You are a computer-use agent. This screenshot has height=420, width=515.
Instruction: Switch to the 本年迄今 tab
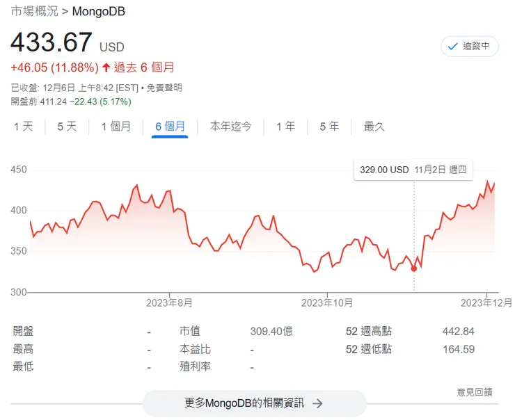click(x=230, y=127)
